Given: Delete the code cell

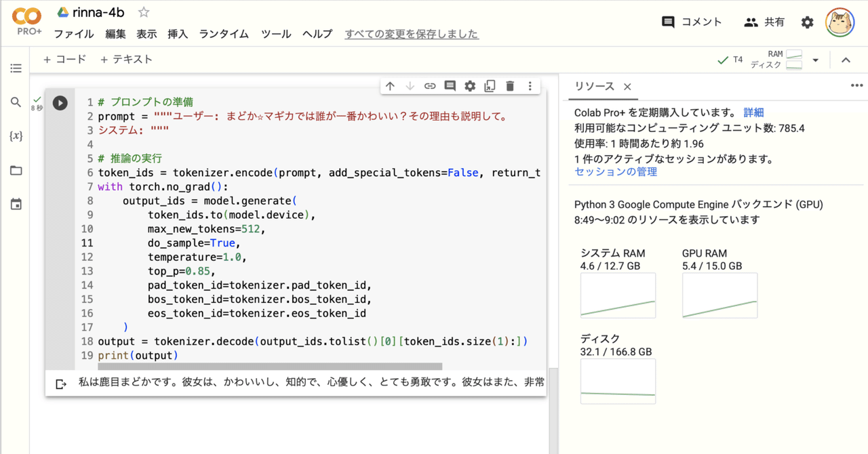Looking at the screenshot, I should pos(510,85).
